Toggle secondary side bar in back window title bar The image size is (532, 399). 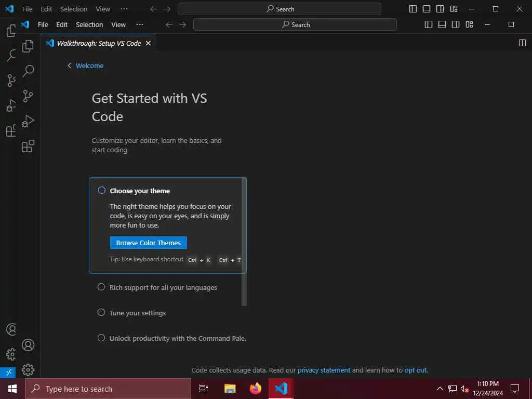[440, 9]
